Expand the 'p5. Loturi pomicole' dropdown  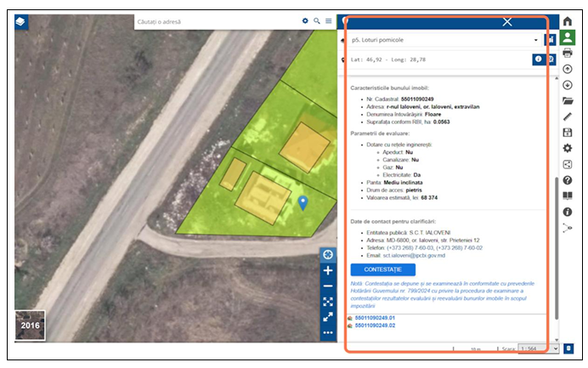point(535,39)
